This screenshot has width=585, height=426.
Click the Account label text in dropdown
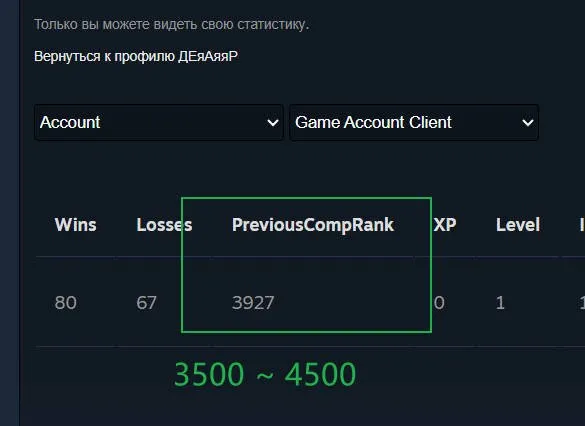click(x=70, y=122)
